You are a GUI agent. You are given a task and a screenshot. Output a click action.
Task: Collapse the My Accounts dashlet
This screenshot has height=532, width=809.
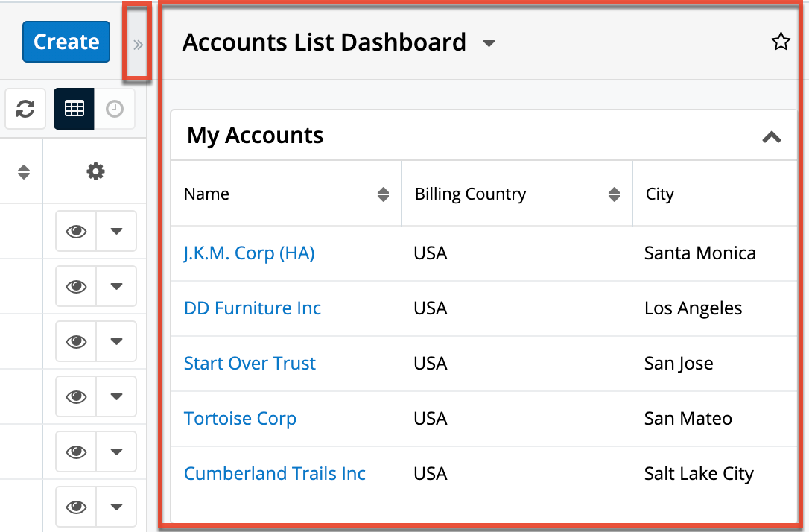pyautogui.click(x=772, y=136)
